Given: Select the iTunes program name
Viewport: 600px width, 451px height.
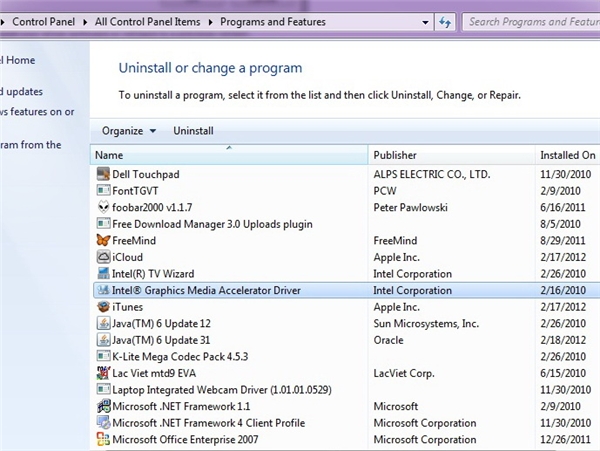Looking at the screenshot, I should (127, 307).
